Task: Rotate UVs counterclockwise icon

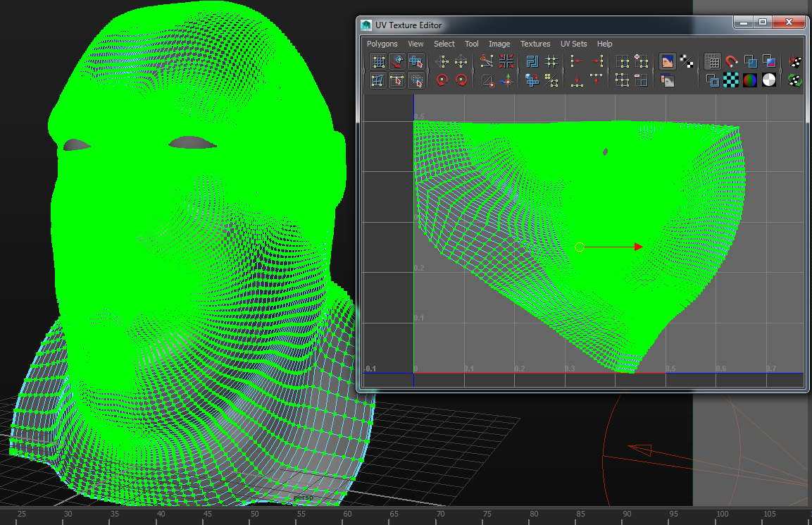Action: pos(442,80)
